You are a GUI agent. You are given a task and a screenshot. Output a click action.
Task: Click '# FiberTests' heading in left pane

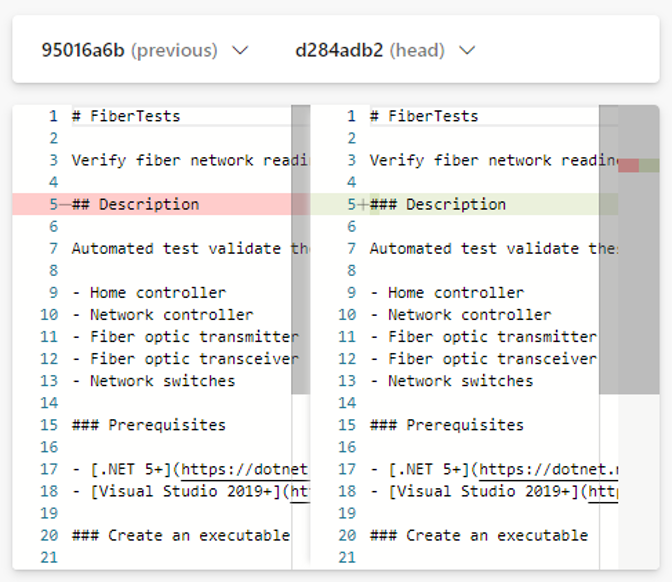tap(126, 116)
